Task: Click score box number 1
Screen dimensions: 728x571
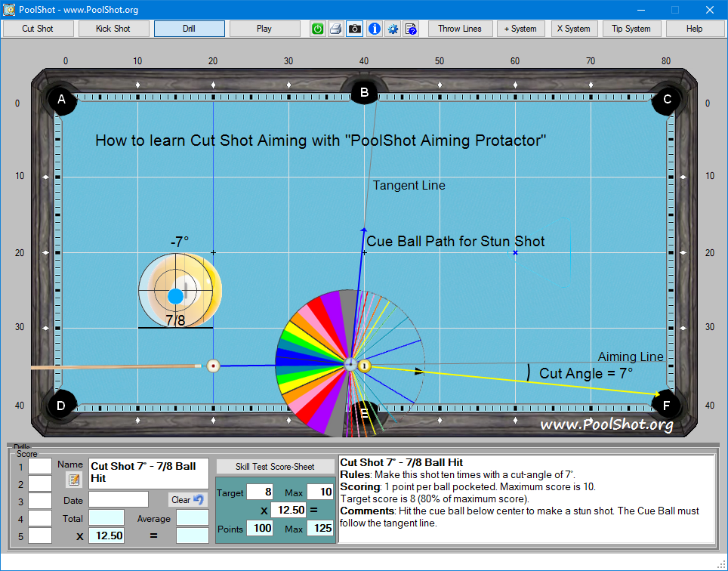Action: tap(40, 466)
